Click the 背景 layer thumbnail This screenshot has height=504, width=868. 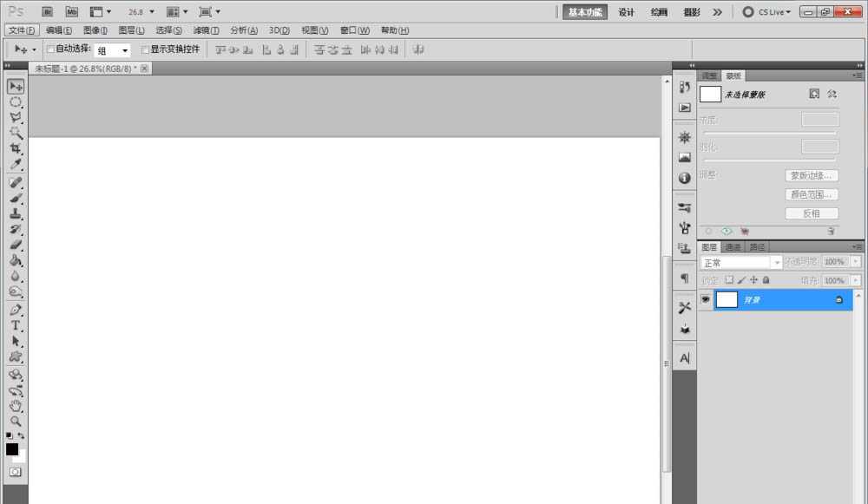click(727, 299)
